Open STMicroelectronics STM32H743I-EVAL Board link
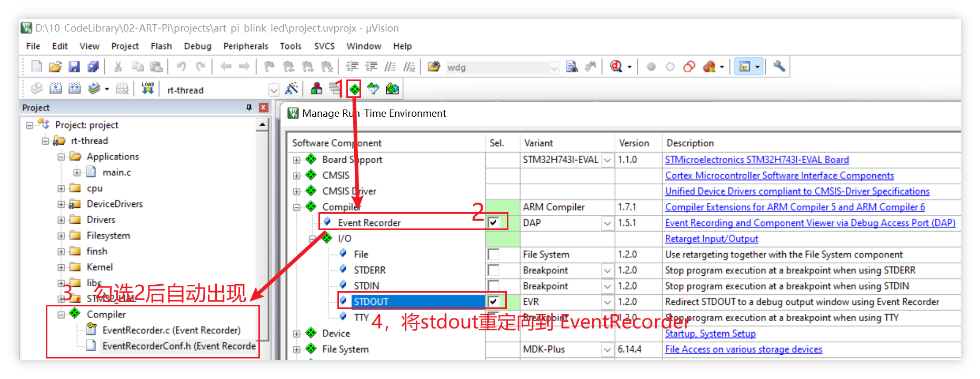 757,159
